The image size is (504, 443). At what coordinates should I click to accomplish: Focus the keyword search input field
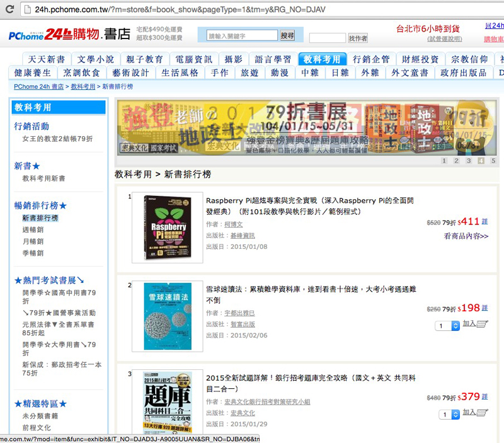242,35
